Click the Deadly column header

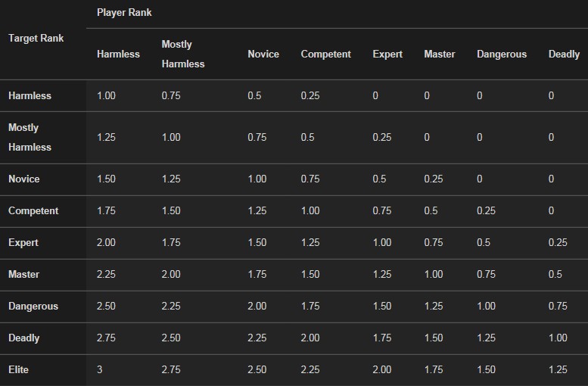tap(564, 54)
